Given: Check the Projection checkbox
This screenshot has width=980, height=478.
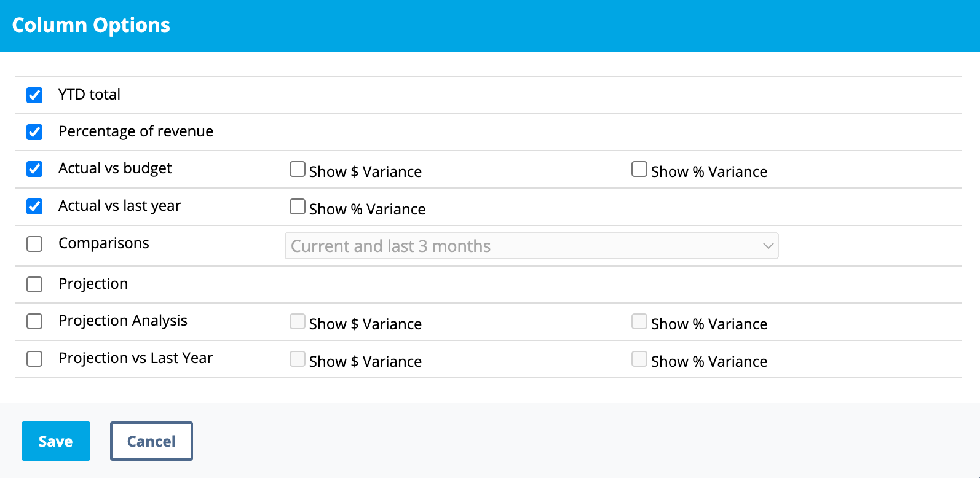Looking at the screenshot, I should click(34, 284).
